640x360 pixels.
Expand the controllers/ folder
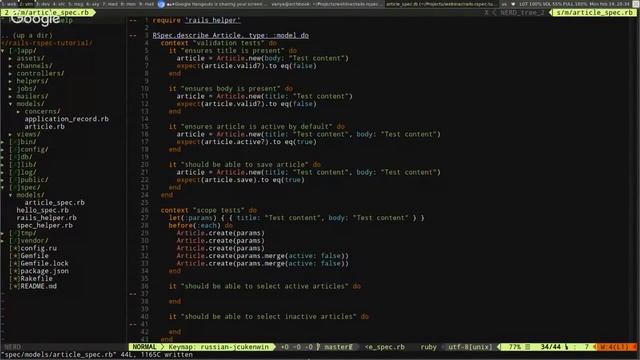click(11, 73)
